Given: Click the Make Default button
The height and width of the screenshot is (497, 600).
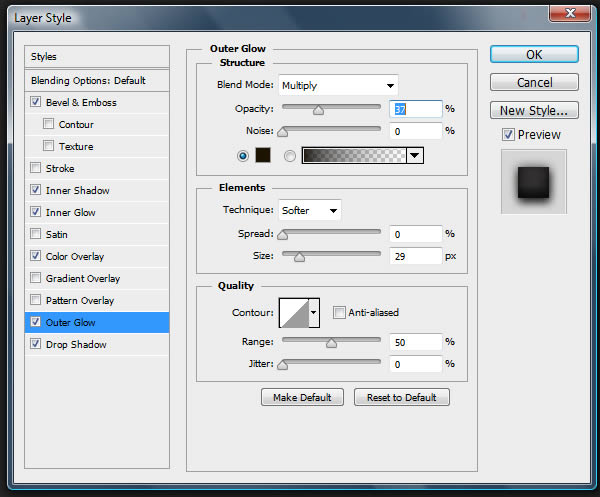Looking at the screenshot, I should click(302, 397).
